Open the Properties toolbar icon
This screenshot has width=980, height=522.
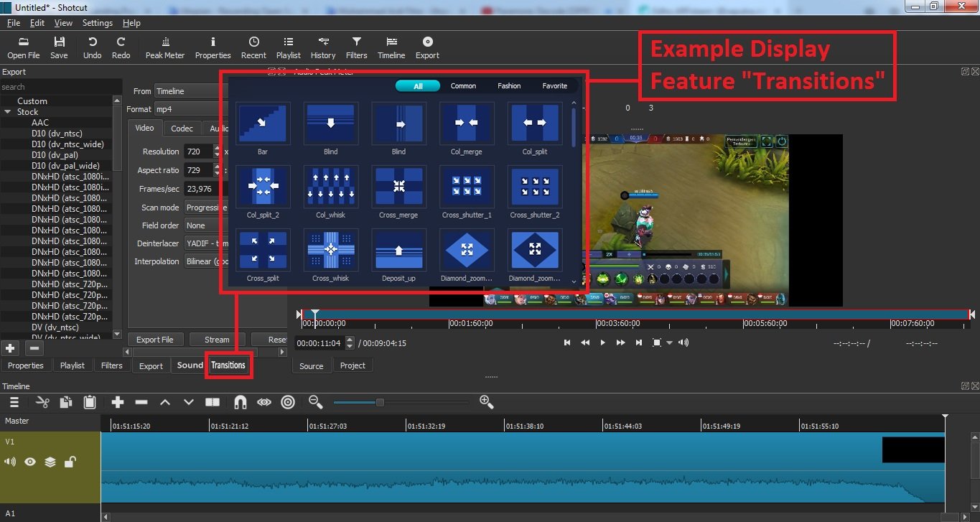pyautogui.click(x=213, y=47)
